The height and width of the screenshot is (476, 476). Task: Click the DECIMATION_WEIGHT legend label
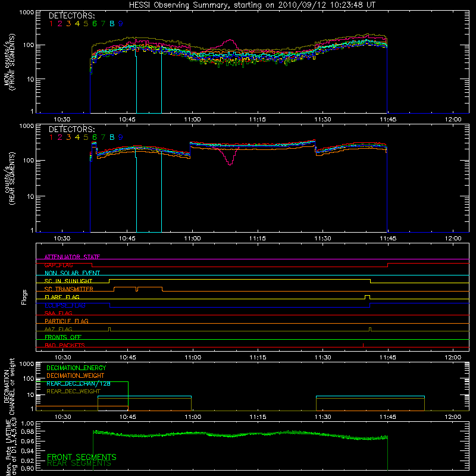coord(76,375)
